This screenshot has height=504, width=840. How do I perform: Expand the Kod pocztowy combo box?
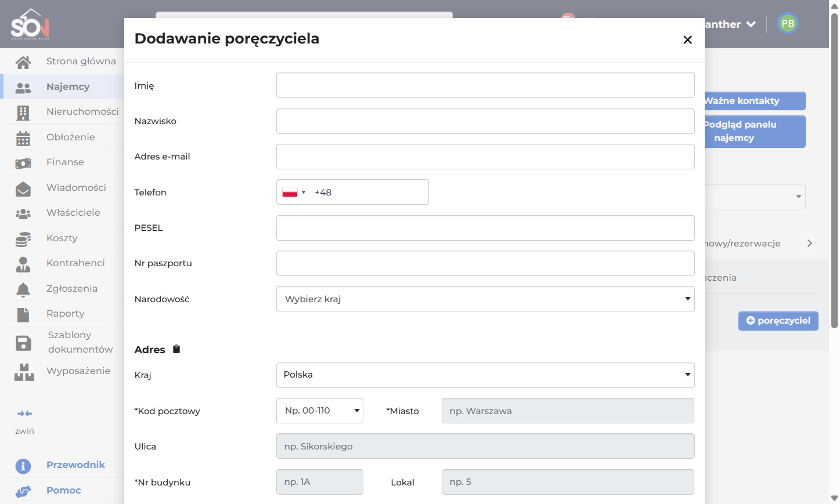[x=320, y=411]
